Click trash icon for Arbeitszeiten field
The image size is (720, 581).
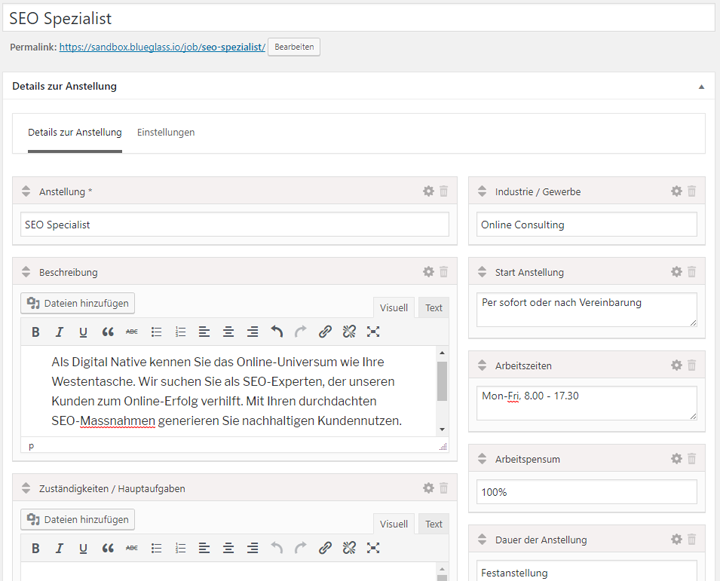pos(691,365)
